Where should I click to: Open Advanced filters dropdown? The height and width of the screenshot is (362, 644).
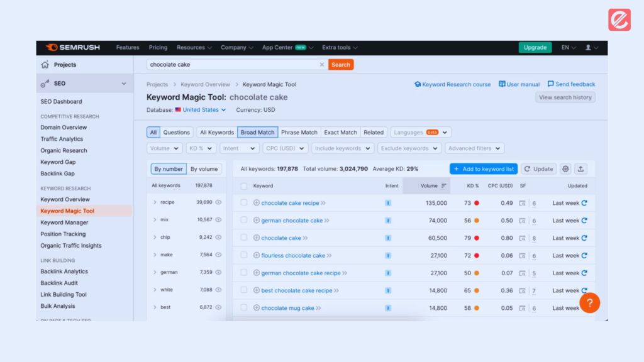474,148
